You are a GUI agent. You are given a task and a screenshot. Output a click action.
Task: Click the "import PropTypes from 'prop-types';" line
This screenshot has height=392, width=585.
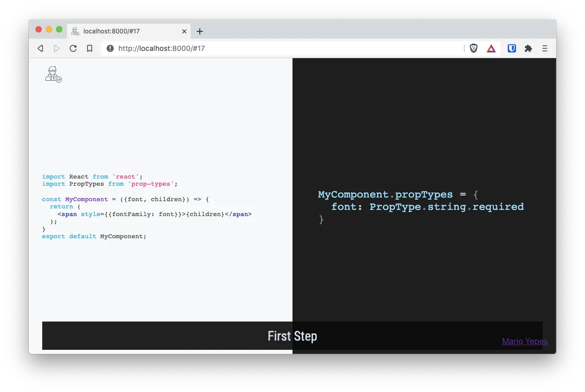tap(110, 184)
